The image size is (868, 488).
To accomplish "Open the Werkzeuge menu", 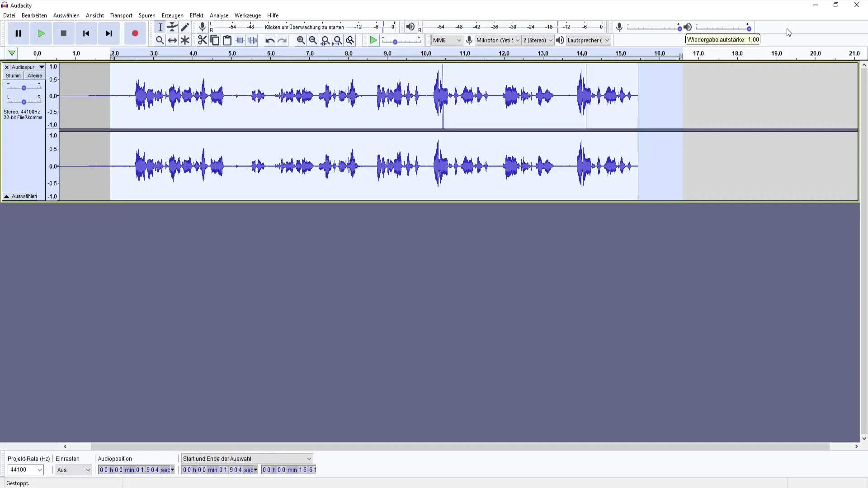I will pyautogui.click(x=248, y=15).
